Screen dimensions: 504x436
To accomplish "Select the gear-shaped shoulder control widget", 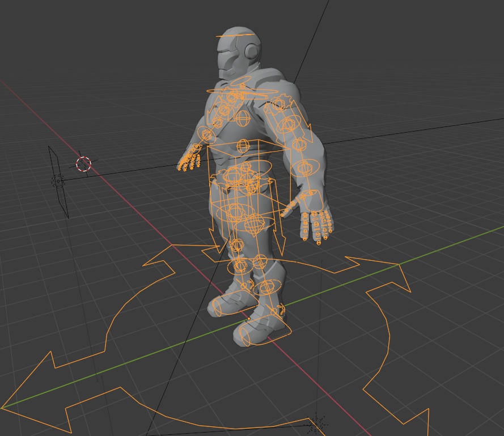I will point(280,104).
